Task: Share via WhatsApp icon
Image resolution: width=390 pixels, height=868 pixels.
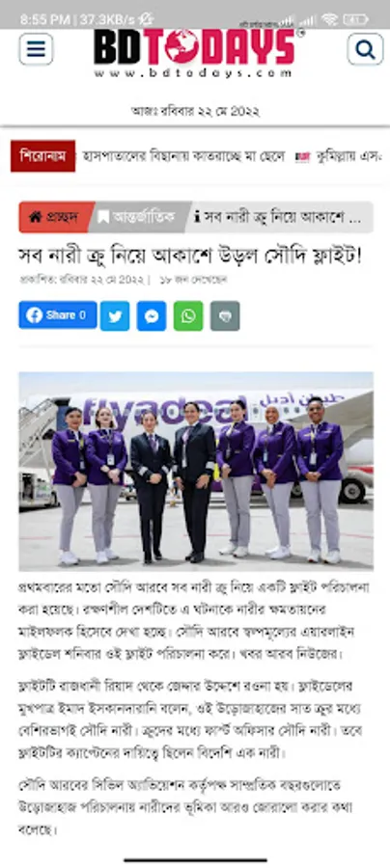Action: click(x=188, y=316)
